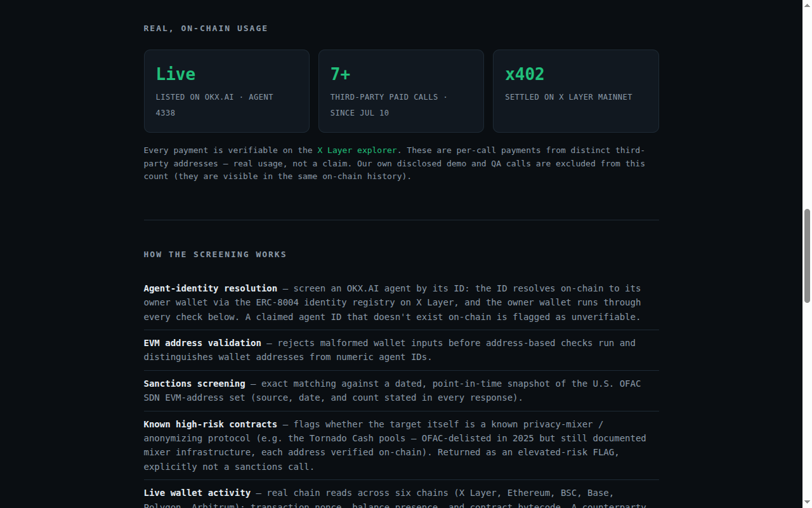Select the 7+ third-party paid calls card
The height and width of the screenshot is (508, 812).
(x=401, y=91)
